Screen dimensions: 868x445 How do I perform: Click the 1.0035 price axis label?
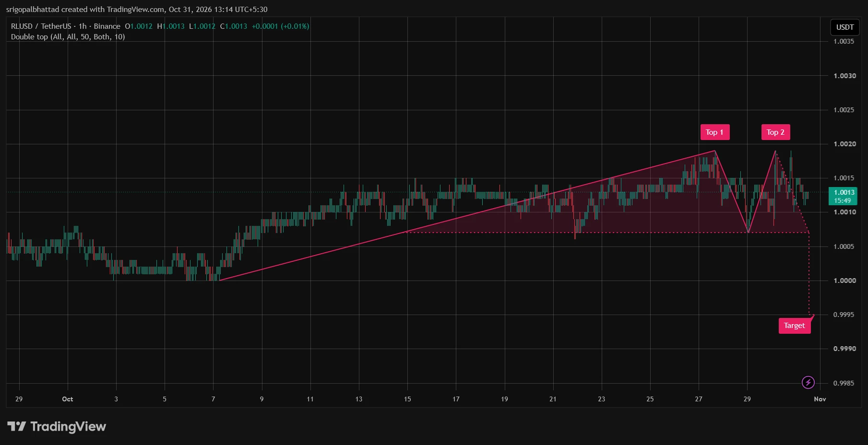(x=844, y=41)
